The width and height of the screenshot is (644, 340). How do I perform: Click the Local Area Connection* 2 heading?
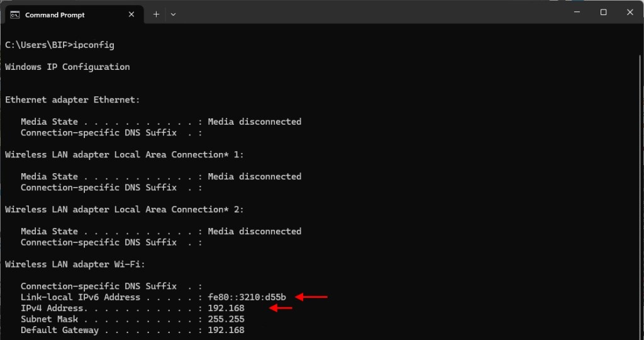click(x=125, y=209)
